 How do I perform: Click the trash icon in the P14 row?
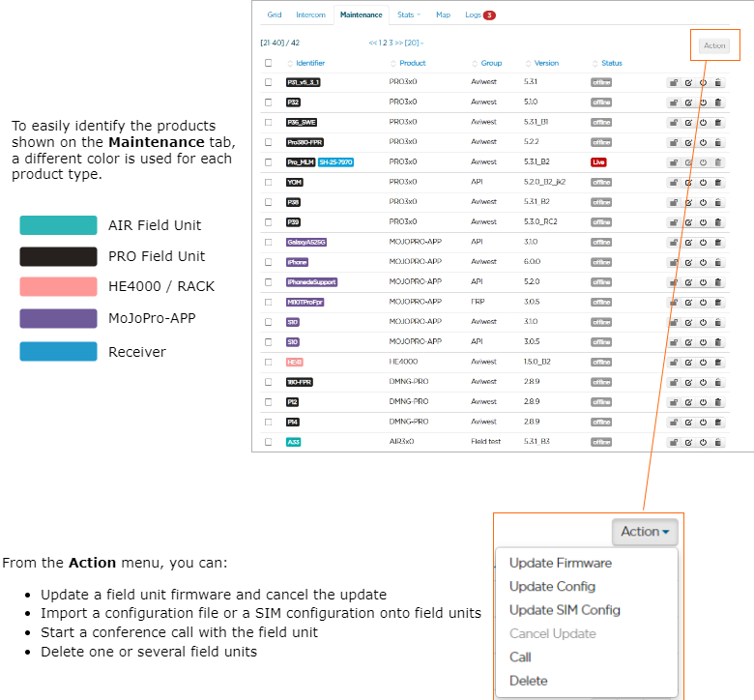[717, 423]
